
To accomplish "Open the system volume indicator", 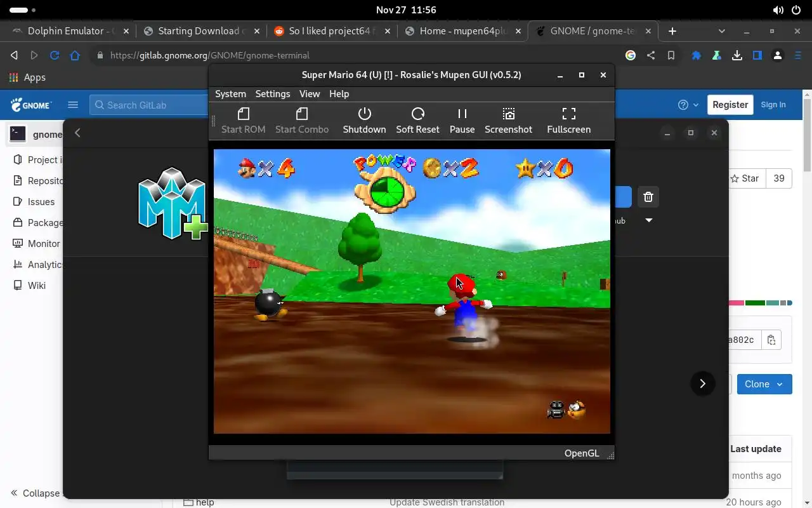I will (778, 10).
